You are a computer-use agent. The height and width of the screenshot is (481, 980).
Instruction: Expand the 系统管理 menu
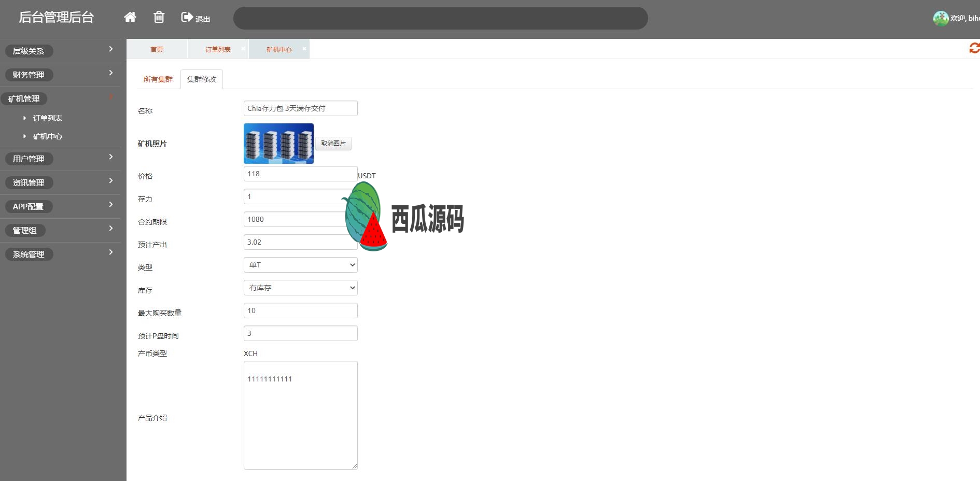(x=60, y=254)
